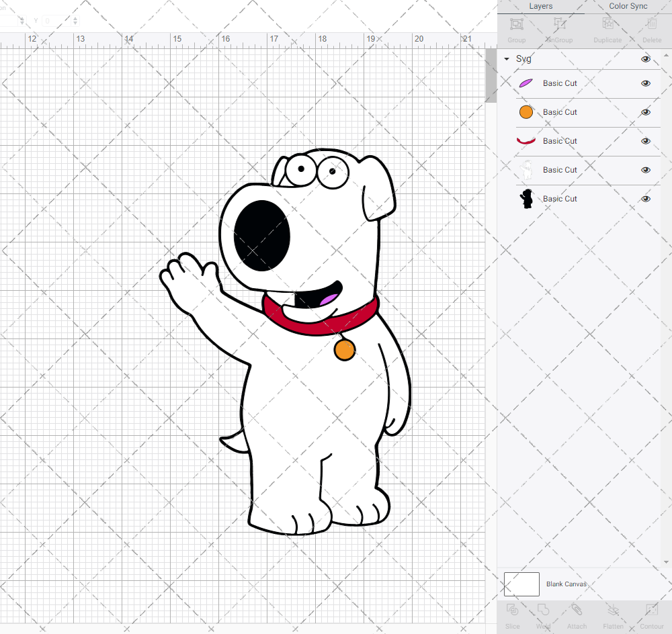This screenshot has height=634, width=672.
Task: Click the canvas vertical scrollbar thumb
Action: [491, 75]
